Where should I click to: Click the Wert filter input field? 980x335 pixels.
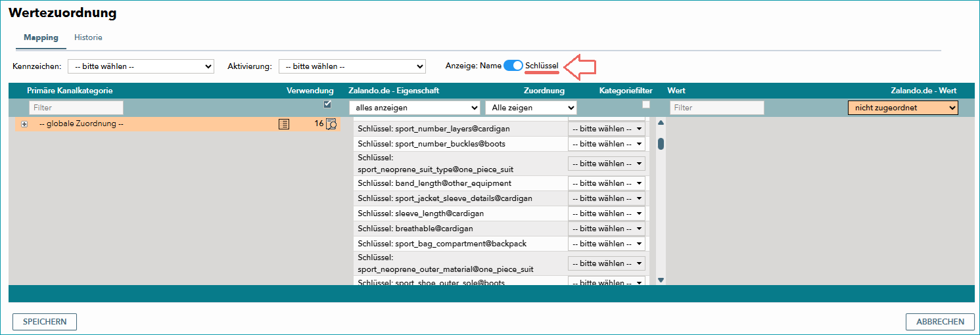pos(717,107)
